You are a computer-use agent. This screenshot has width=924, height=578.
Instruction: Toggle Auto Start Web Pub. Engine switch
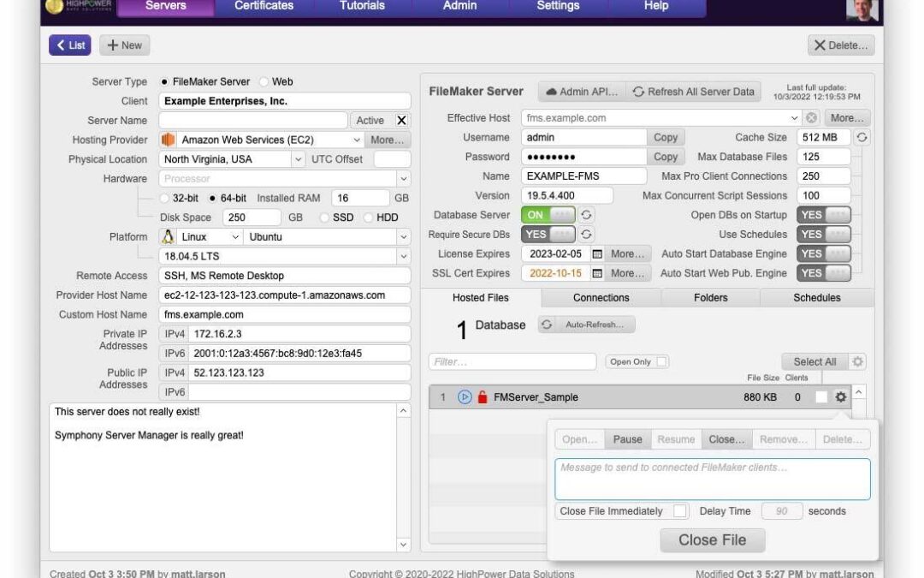tap(824, 274)
